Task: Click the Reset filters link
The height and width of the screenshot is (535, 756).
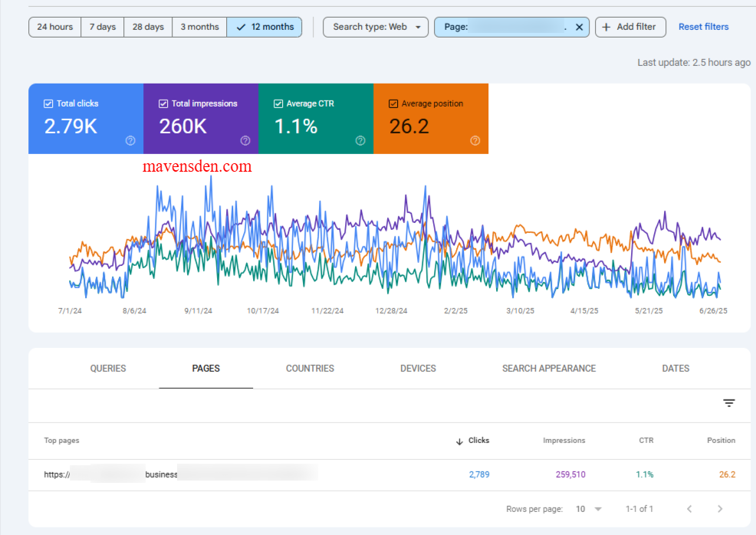Action: 703,27
